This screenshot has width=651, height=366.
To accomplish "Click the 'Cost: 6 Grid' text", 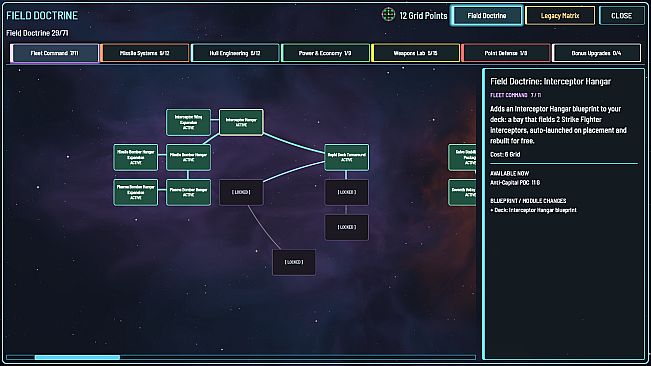I will click(x=505, y=154).
